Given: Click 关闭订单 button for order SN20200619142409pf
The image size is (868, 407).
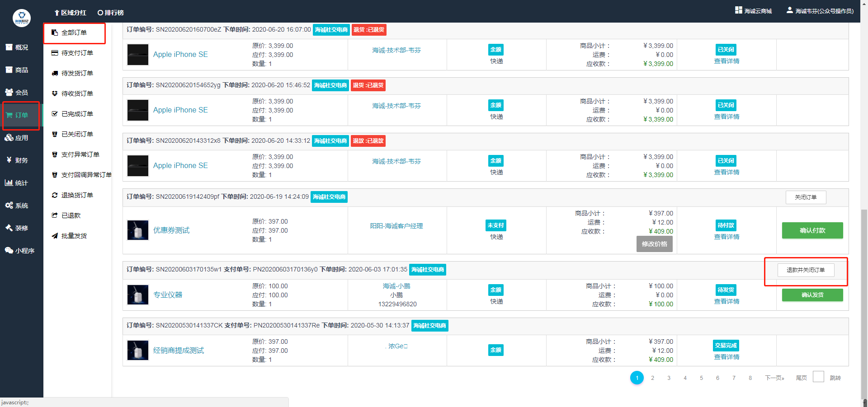Looking at the screenshot, I should (x=806, y=197).
